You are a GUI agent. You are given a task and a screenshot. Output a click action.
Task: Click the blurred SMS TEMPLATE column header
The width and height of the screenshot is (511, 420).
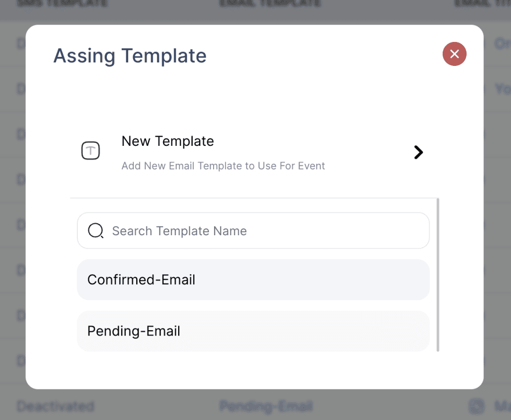(x=62, y=3)
